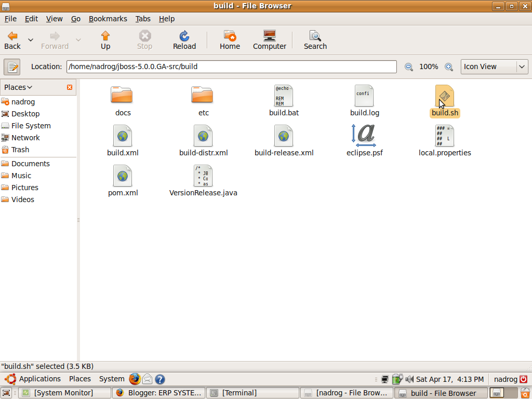Switch to the Terminal taskbar window
The width and height of the screenshot is (532, 399).
253,392
